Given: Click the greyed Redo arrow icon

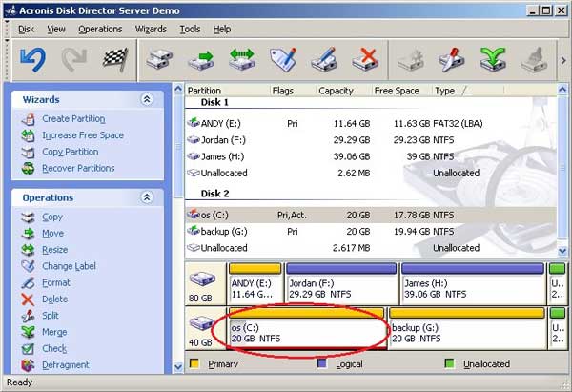Looking at the screenshot, I should pos(74,59).
